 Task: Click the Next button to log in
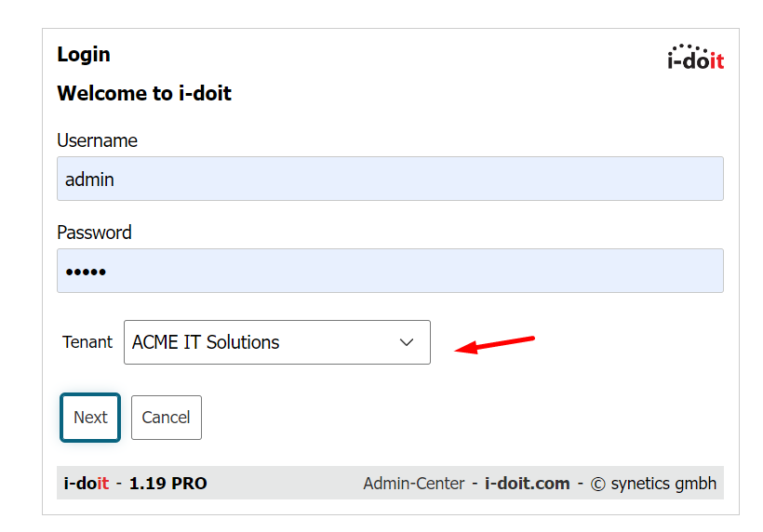[90, 418]
